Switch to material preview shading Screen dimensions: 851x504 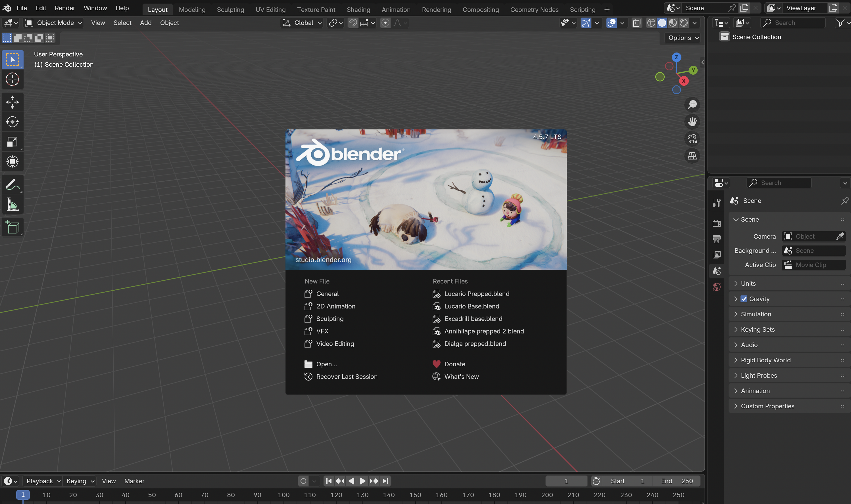click(x=673, y=23)
